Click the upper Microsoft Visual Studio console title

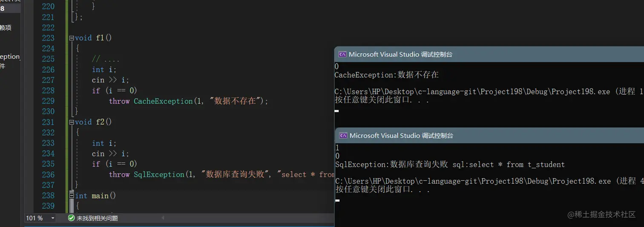pos(400,54)
